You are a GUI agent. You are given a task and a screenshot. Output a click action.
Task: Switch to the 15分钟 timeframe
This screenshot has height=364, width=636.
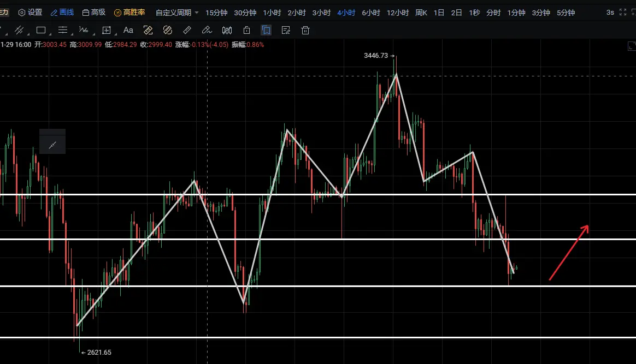click(216, 13)
